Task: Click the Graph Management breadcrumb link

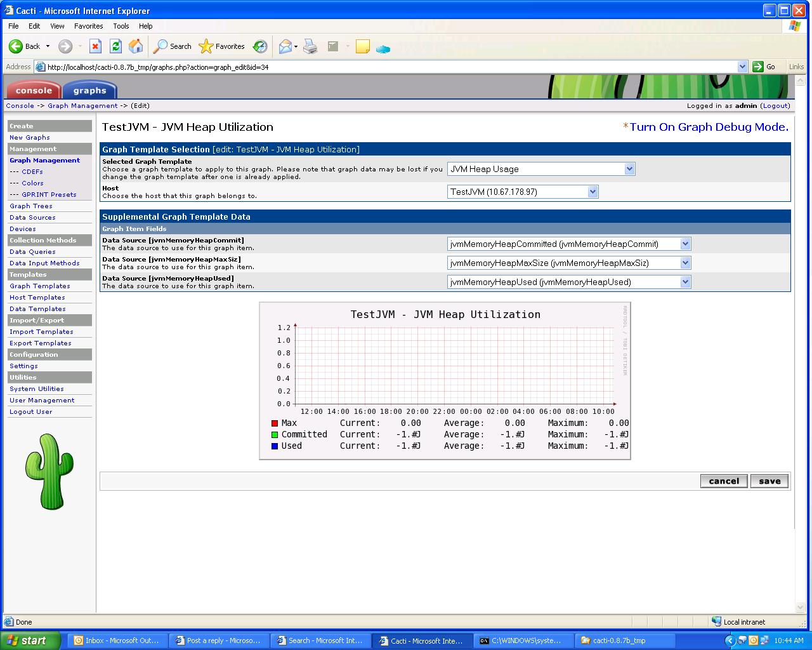Action: [82, 106]
